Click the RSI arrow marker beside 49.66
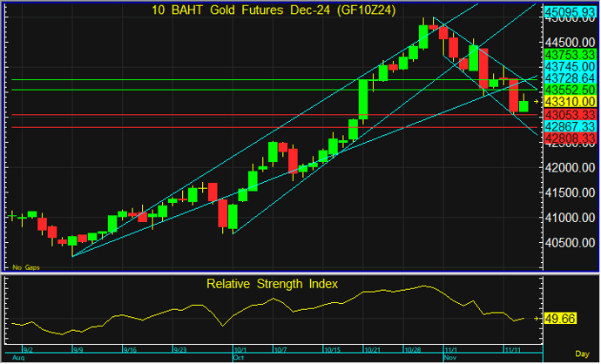601x364 pixels. [536, 319]
